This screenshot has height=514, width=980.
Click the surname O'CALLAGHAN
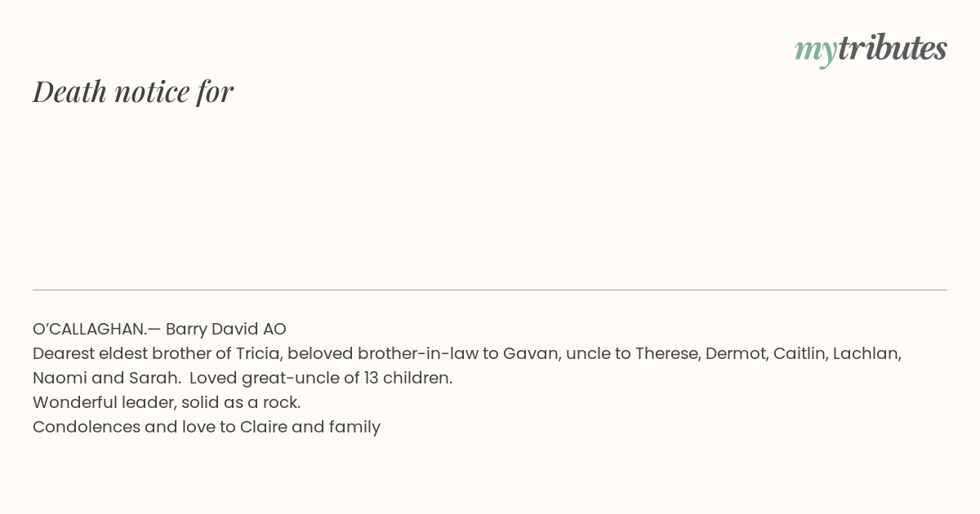coord(89,329)
